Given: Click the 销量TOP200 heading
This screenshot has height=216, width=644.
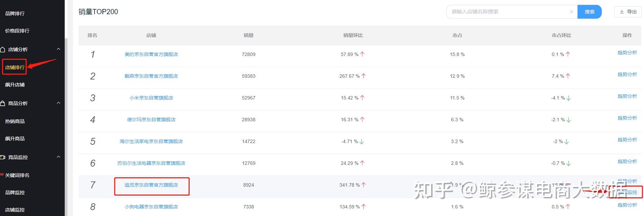Looking at the screenshot, I should click(x=98, y=12).
